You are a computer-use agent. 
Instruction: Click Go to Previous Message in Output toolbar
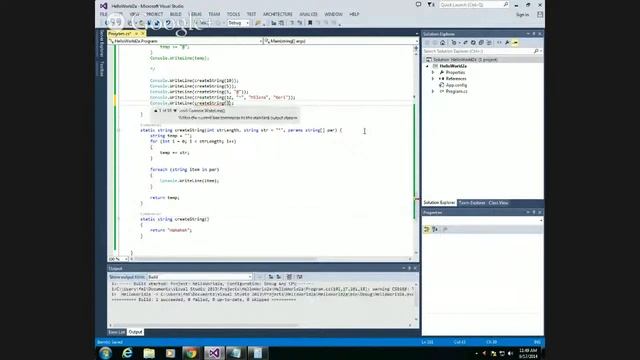pos(271,277)
